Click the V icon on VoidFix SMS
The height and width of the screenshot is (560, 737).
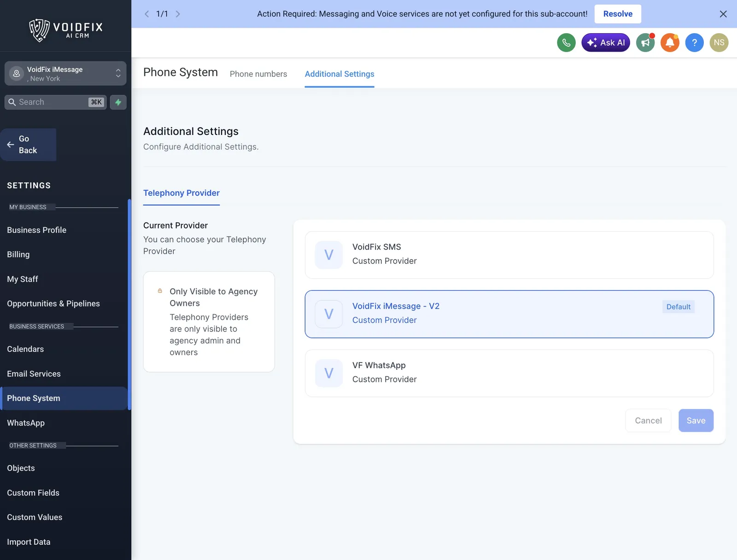tap(329, 255)
